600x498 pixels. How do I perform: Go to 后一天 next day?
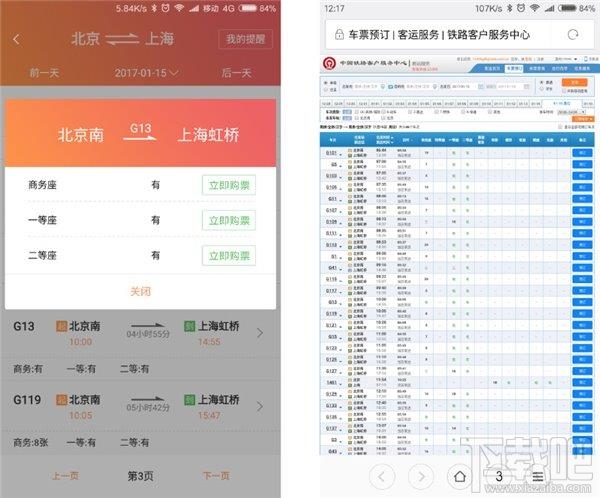point(236,73)
